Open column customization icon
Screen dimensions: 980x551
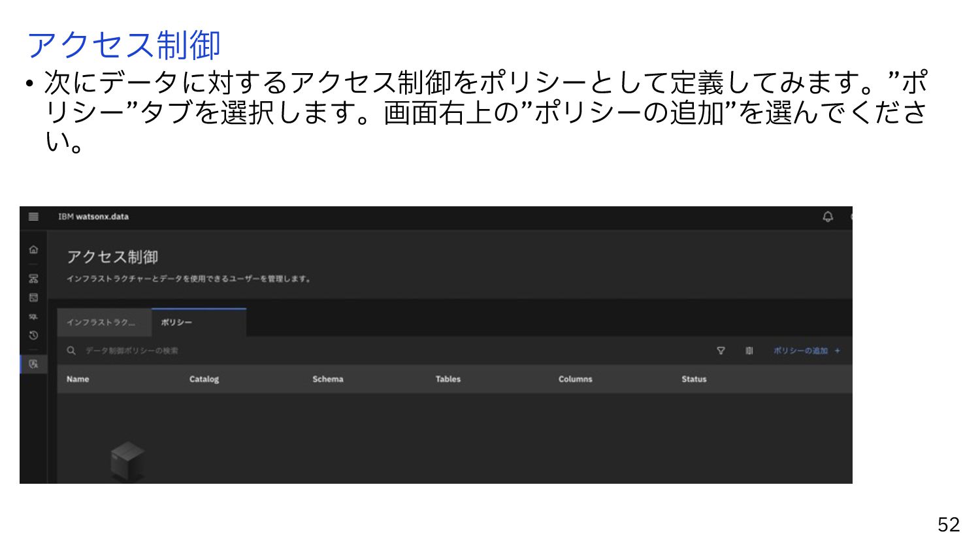coord(749,351)
